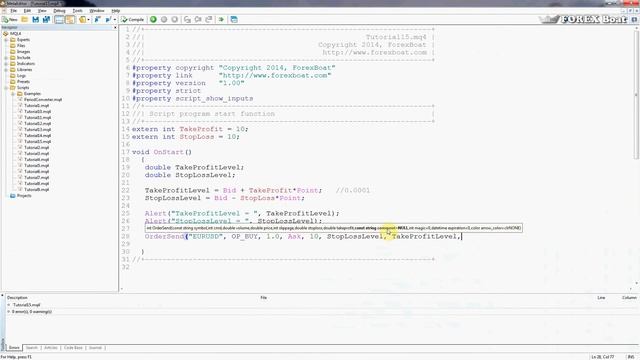Click the grey Pause debugging icon
The image size is (640, 360).
[x=164, y=20]
